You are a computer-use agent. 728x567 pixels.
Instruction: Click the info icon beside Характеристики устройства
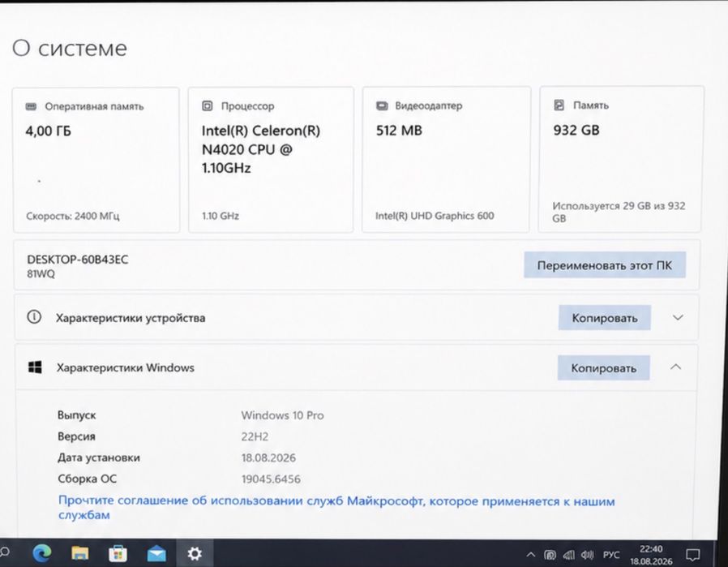(34, 317)
